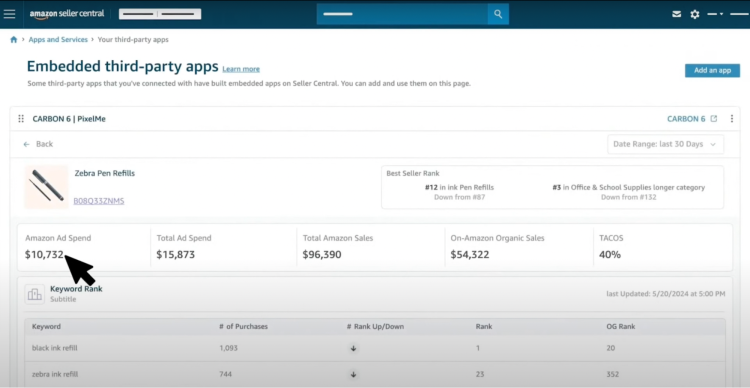Open the Zebra Pen Refills product thumbnail
Screen dimensions: 750x388
pyautogui.click(x=46, y=188)
